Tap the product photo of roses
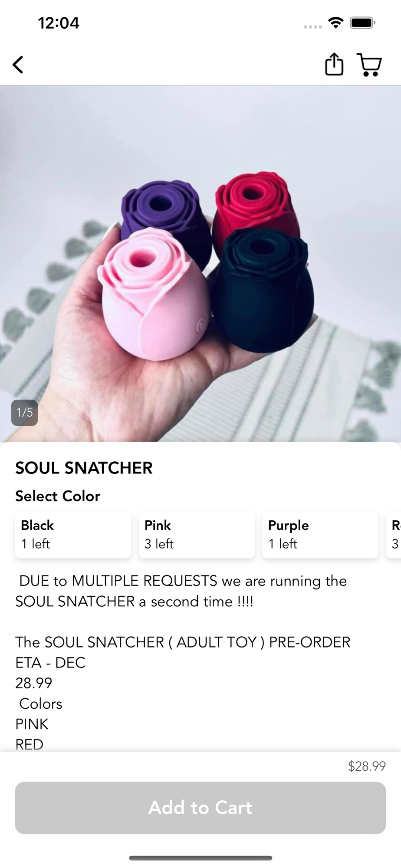Screen dimensions: 401x868 (x=200, y=263)
